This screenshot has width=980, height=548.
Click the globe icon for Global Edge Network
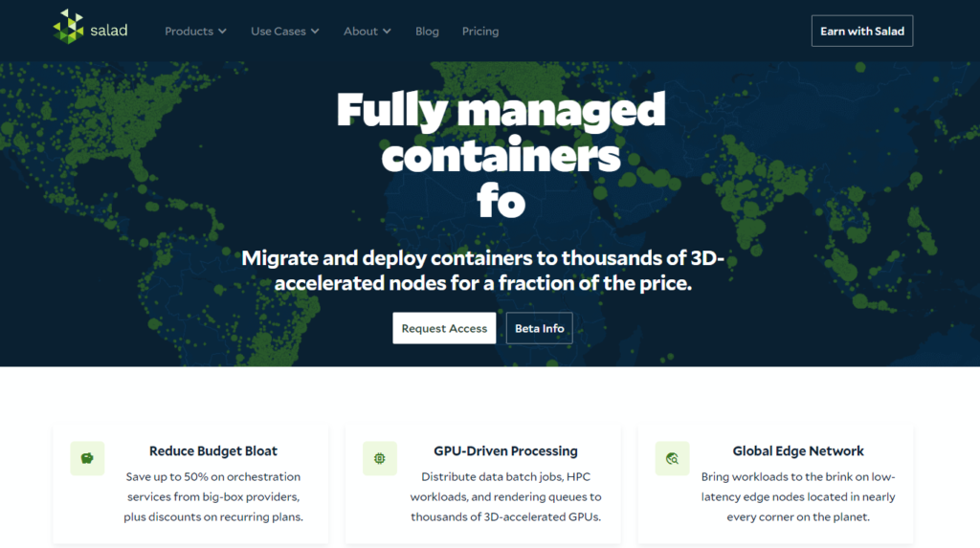[x=672, y=458]
